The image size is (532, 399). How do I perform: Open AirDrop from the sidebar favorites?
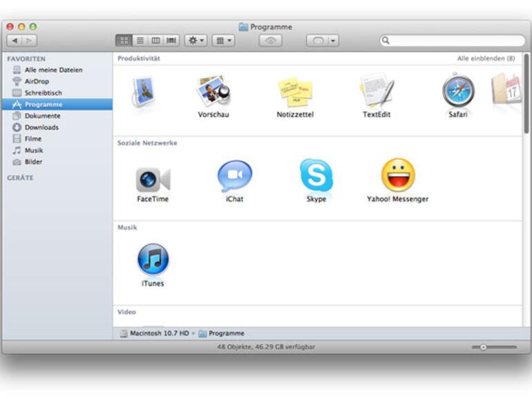pos(37,81)
